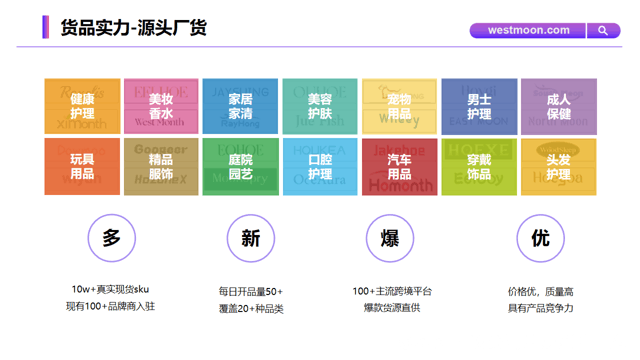This screenshot has height=360, width=640.
Task: Click the westmoon.com search field
Action: tap(528, 31)
